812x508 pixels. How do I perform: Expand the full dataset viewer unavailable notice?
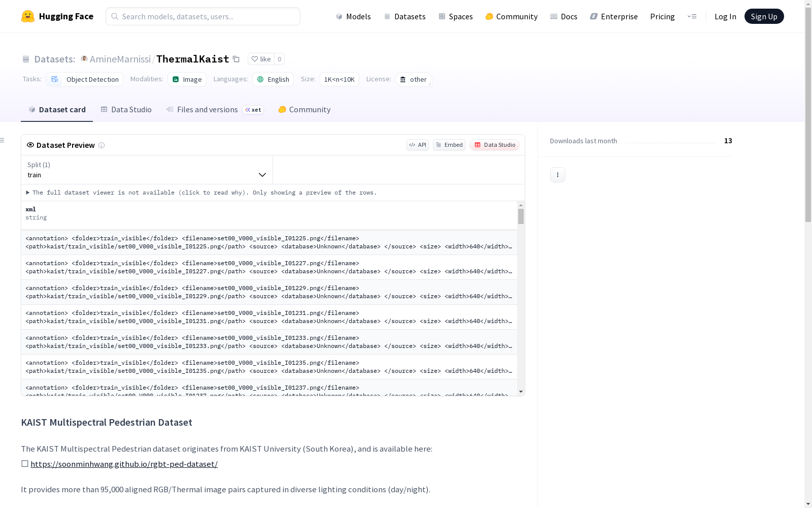coord(201,193)
